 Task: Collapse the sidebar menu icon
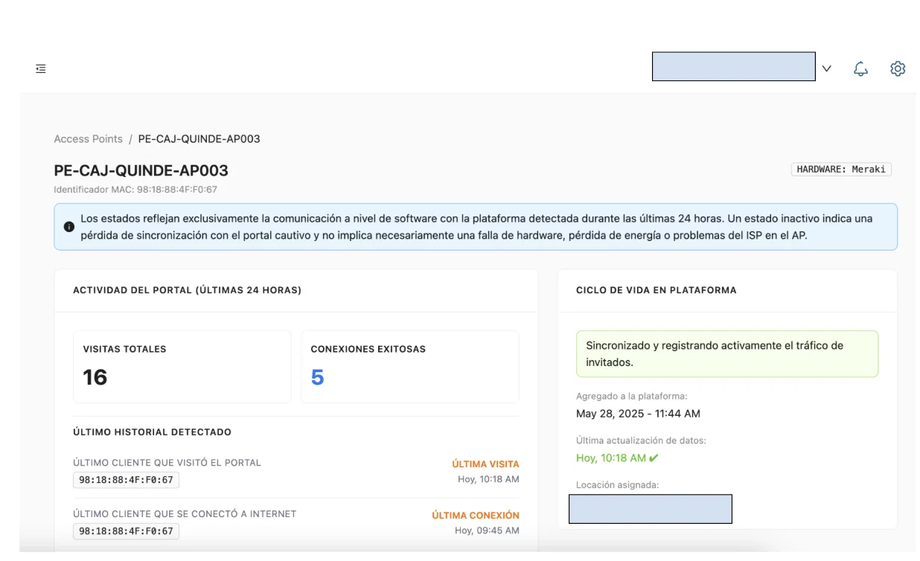40,69
